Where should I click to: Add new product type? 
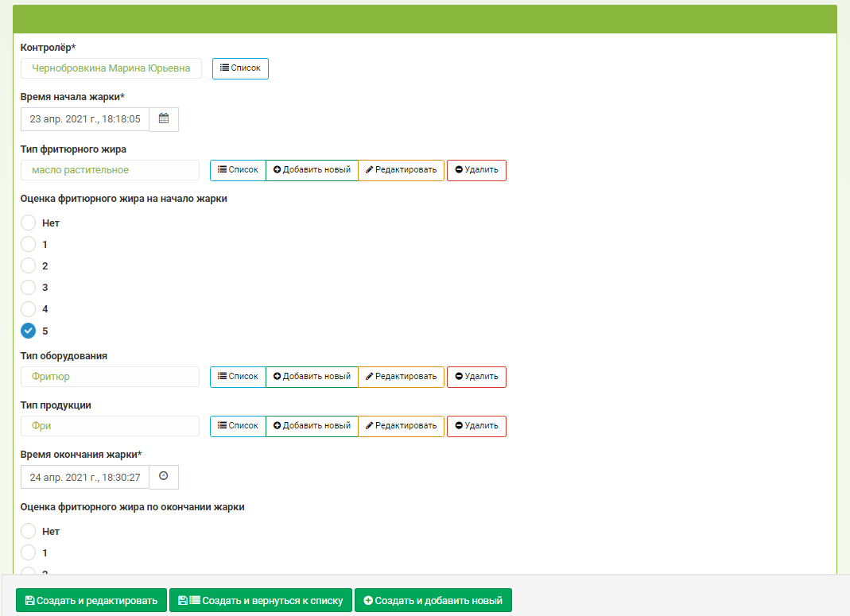click(312, 426)
